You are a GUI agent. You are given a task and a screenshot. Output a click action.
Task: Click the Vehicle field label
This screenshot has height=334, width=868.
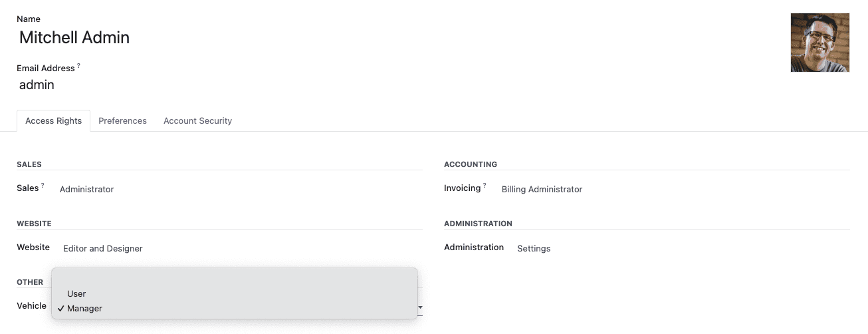(x=31, y=306)
